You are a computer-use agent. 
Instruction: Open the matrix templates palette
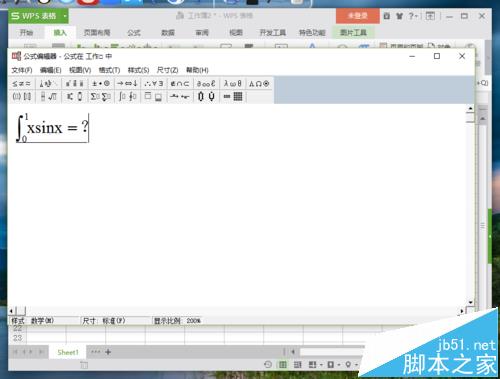coord(233,97)
